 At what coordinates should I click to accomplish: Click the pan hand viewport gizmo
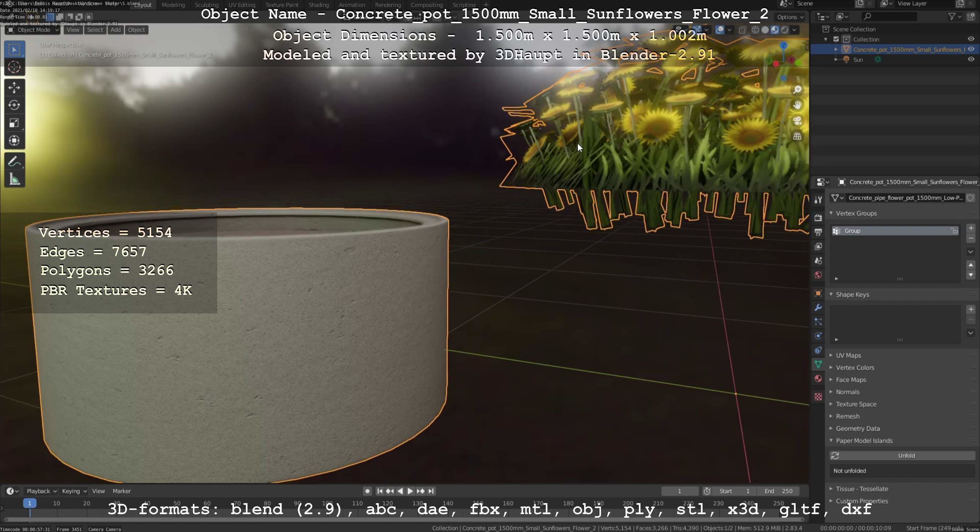[x=797, y=105]
